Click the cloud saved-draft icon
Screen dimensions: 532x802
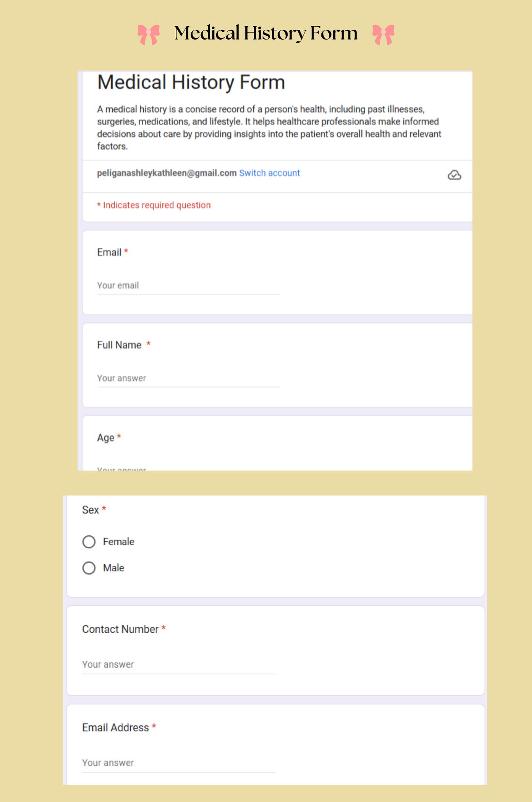[x=454, y=175]
